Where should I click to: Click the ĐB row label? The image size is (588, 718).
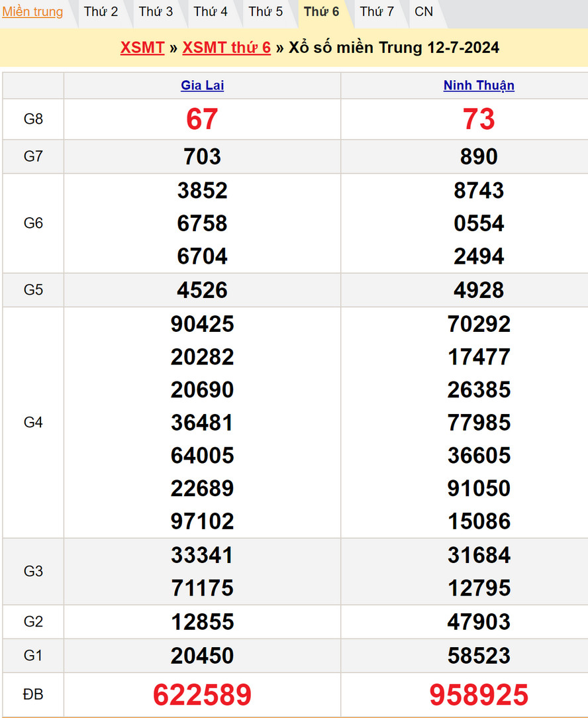click(33, 695)
